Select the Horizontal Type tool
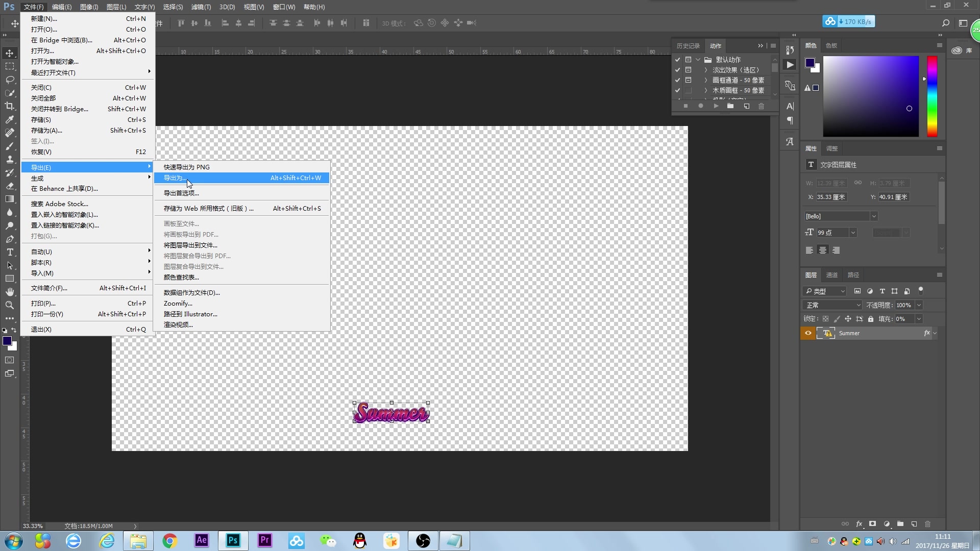 [x=10, y=252]
